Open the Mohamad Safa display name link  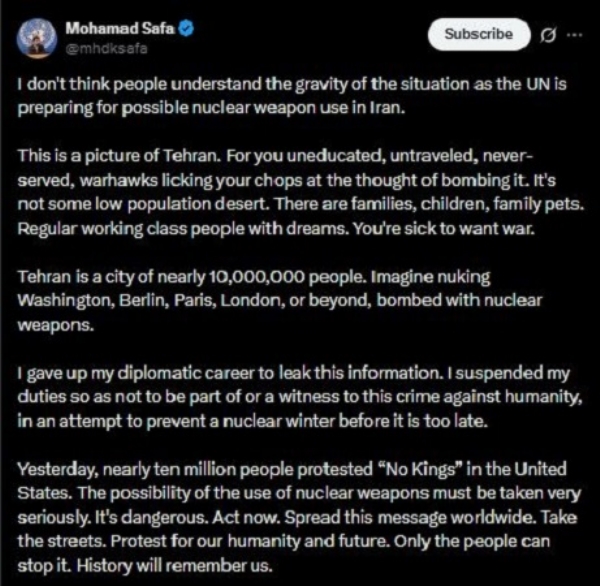click(x=119, y=27)
